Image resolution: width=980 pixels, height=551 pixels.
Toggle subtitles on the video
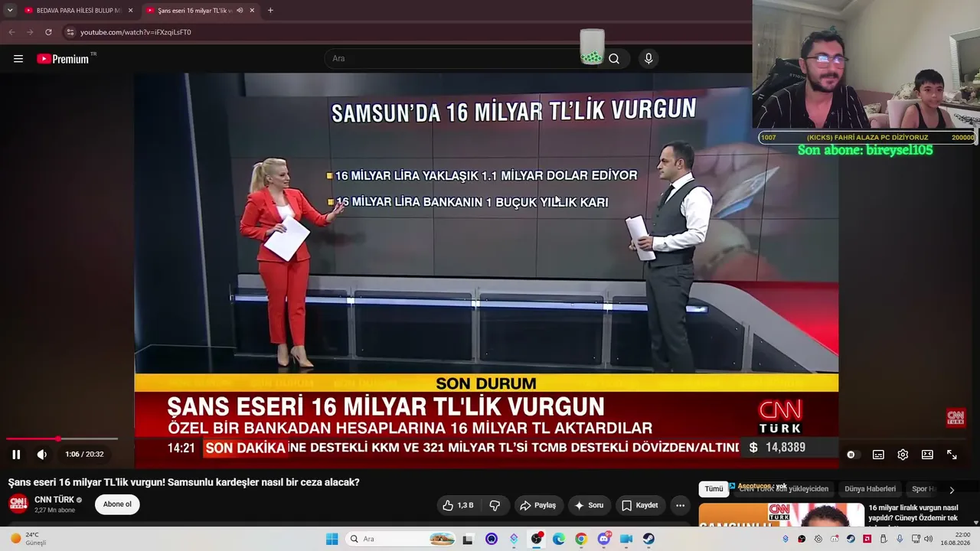[878, 455]
